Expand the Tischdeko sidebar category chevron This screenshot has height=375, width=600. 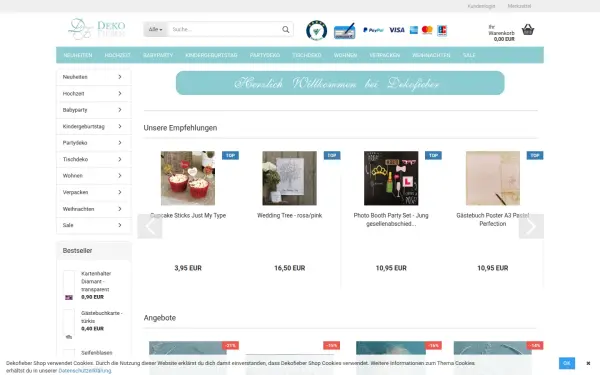[120, 159]
